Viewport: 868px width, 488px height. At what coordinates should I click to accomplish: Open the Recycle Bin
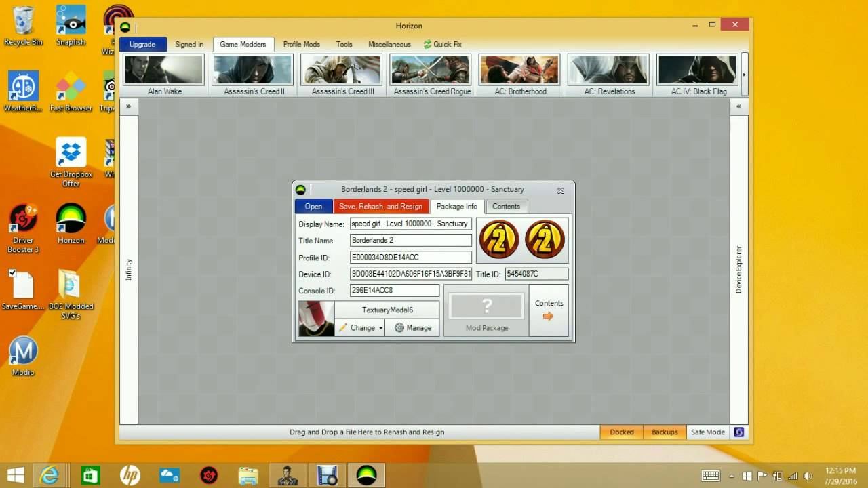23,26
